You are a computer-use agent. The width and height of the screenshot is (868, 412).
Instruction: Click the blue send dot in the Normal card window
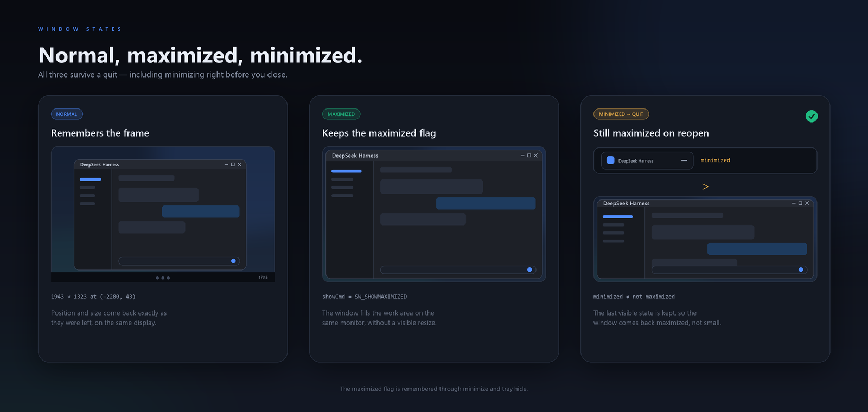pyautogui.click(x=233, y=261)
